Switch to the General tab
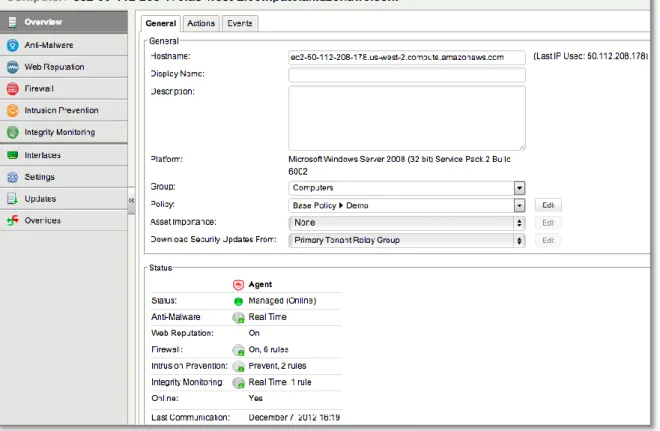 pyautogui.click(x=160, y=24)
